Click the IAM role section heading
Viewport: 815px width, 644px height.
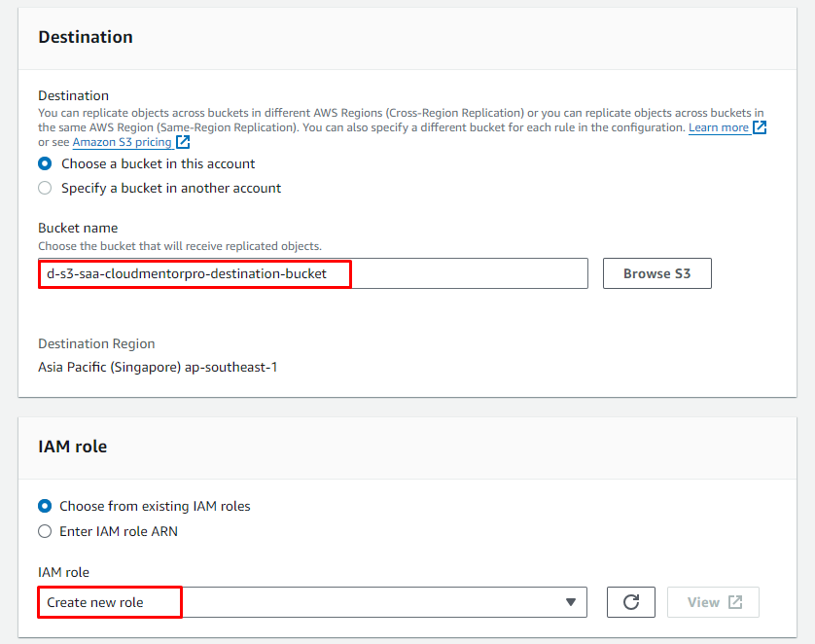[72, 447]
